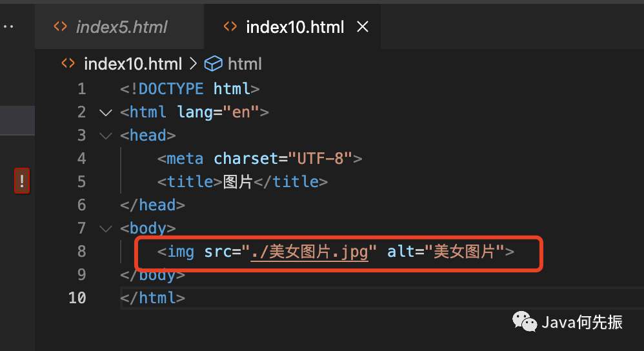Switch to the index5.html tab

[121, 27]
